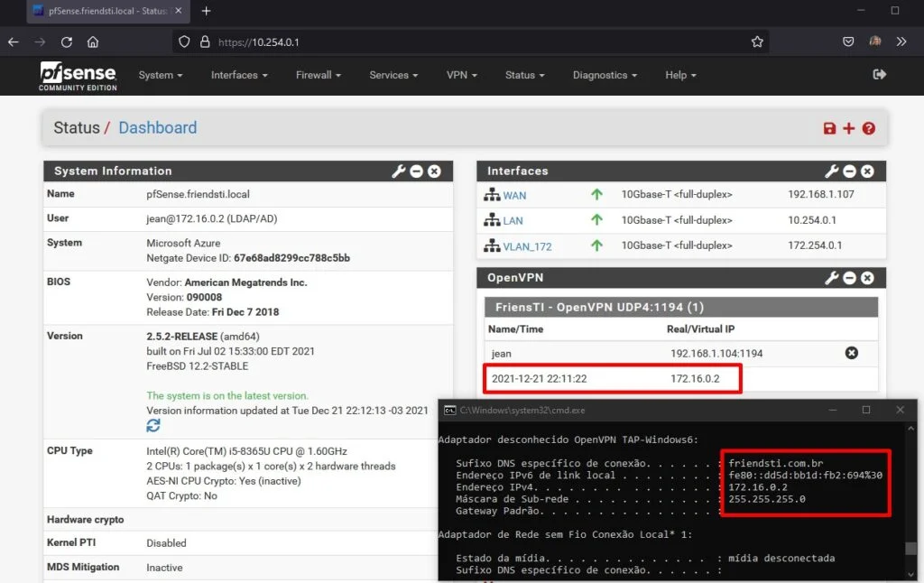Viewport: 924px width, 583px height.
Task: Click the user jean@172.16.0.2 (LDAP/AD) value
Action: click(211, 218)
